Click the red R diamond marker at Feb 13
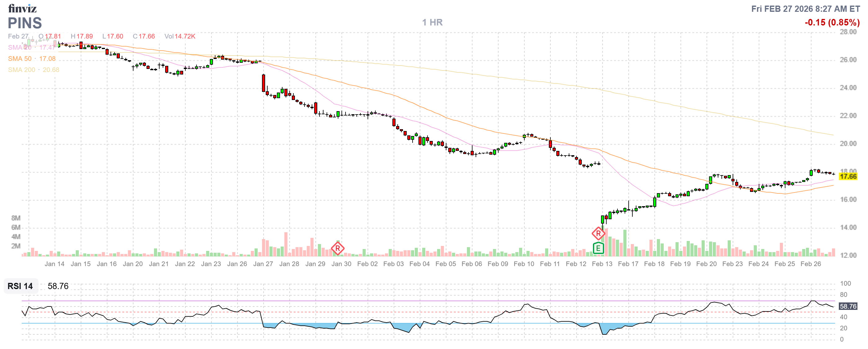868x349 pixels. (x=598, y=233)
